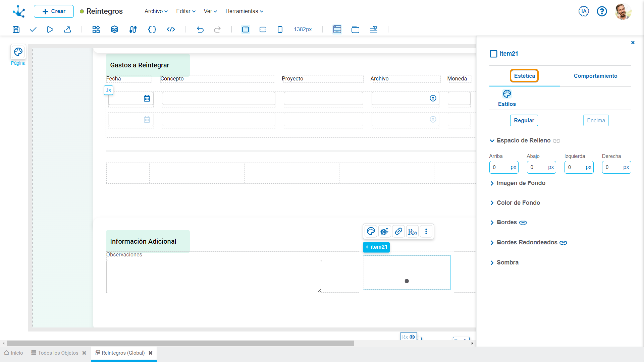Viewport: 644px width, 362px height.
Task: Go to the Inicio tab
Action: point(14,353)
